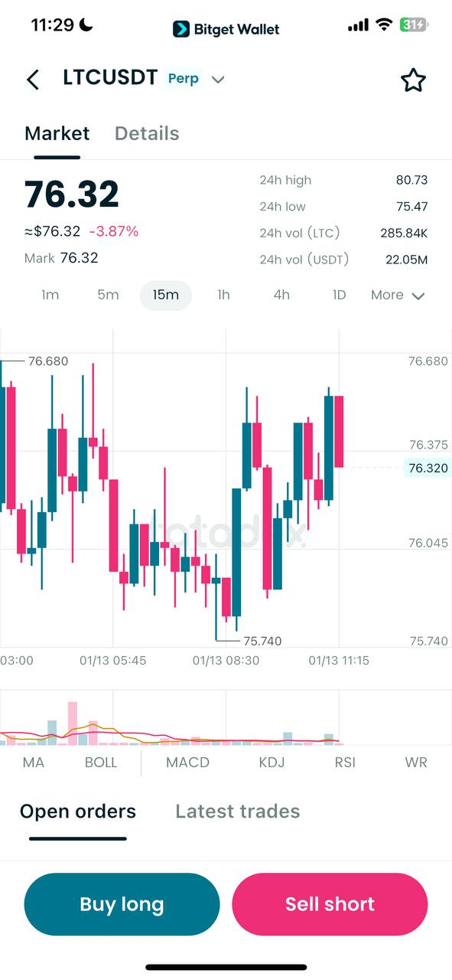The height and width of the screenshot is (980, 452).
Task: Tap the Bitget Wallet logo in the status bar
Action: coord(225,28)
